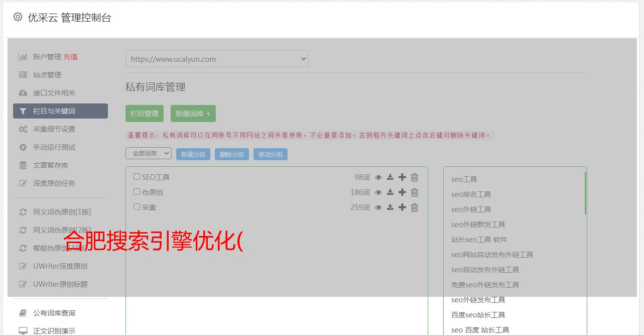Click the cloud upload icon for 接口文件相关
This screenshot has height=335, width=644.
(23, 93)
